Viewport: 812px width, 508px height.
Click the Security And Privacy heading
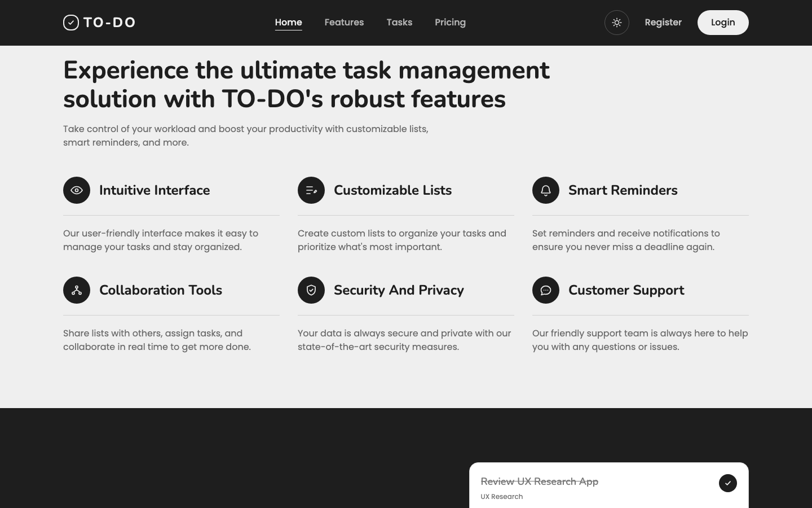(399, 290)
